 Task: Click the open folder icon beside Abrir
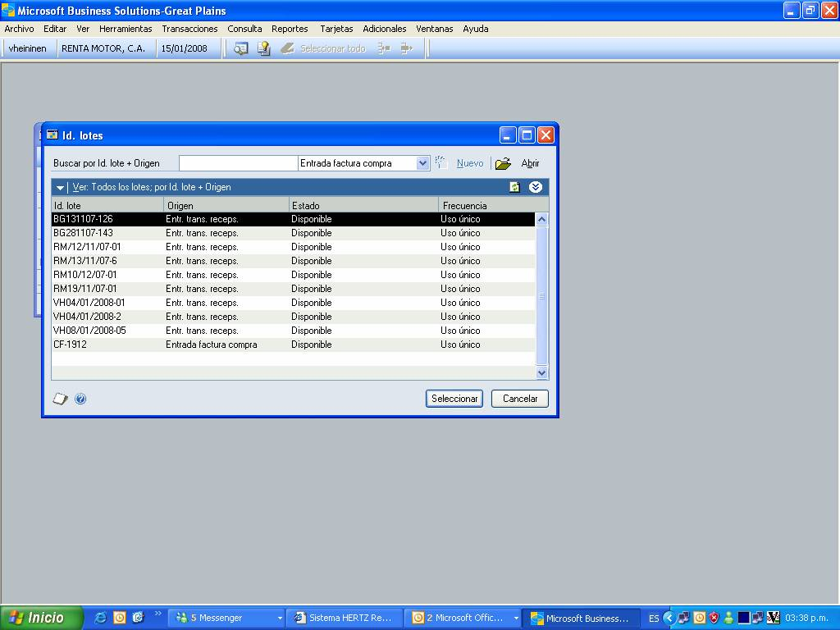tap(503, 163)
